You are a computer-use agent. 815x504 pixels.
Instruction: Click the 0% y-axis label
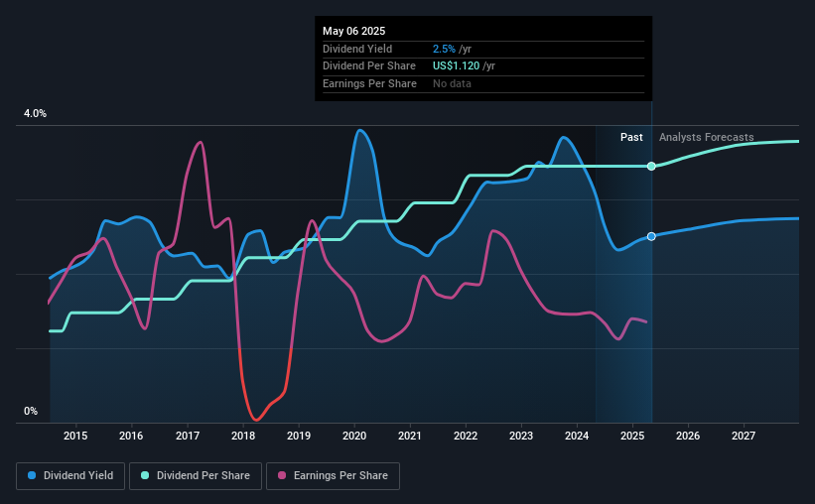pyautogui.click(x=31, y=411)
